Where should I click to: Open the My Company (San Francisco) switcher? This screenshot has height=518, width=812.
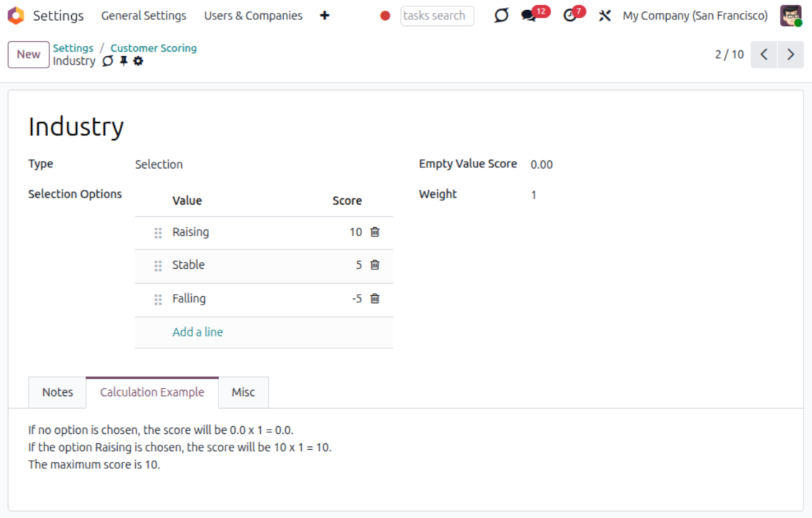pyautogui.click(x=694, y=16)
